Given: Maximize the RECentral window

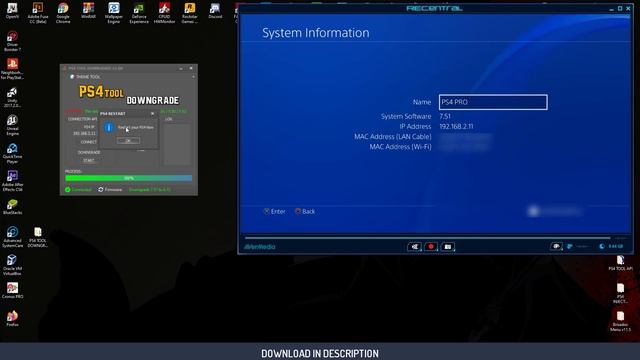Looking at the screenshot, I should pos(620,8).
